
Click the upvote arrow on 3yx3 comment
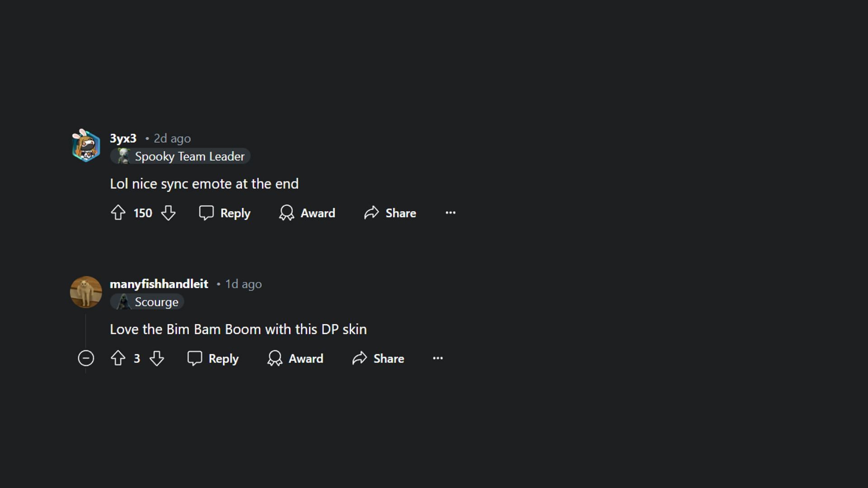[x=118, y=213]
